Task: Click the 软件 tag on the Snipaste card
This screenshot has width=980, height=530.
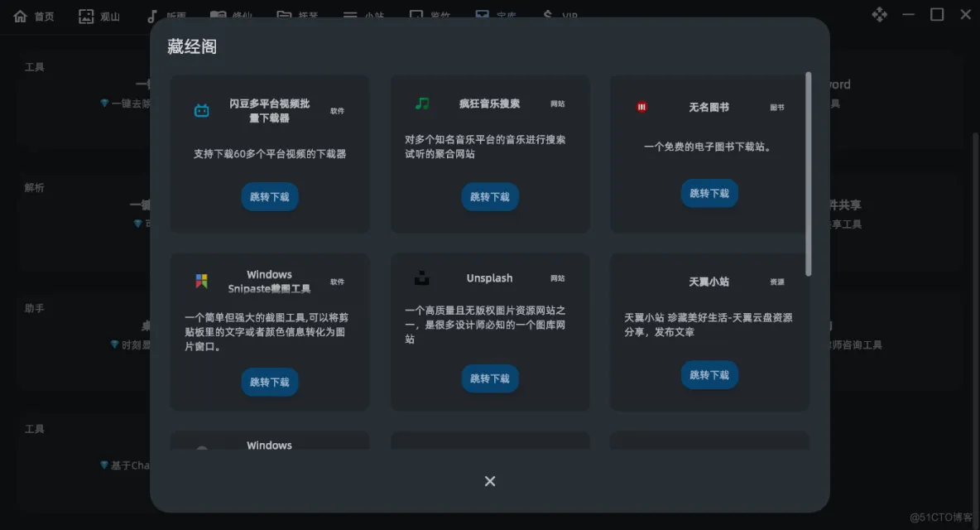Action: (337, 282)
